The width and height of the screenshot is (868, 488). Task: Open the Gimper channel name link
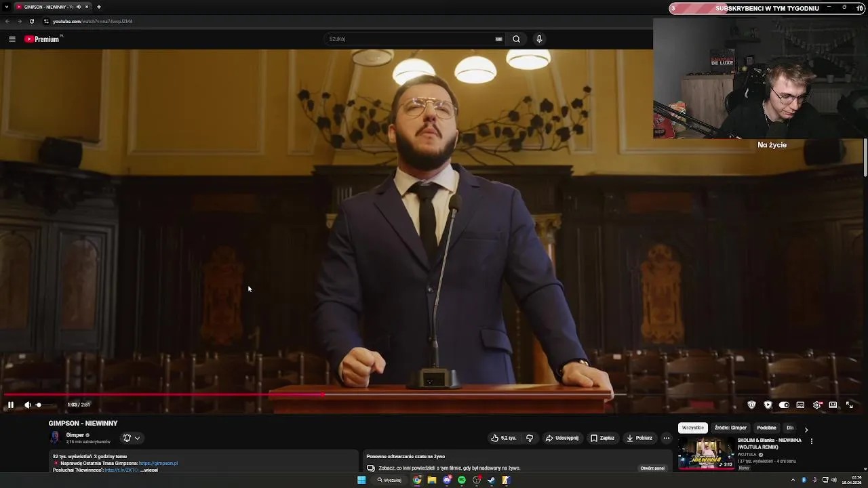pyautogui.click(x=75, y=435)
